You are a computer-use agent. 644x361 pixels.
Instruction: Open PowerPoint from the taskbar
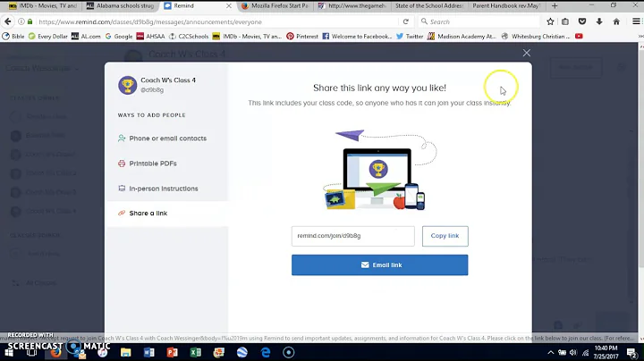(x=173, y=352)
